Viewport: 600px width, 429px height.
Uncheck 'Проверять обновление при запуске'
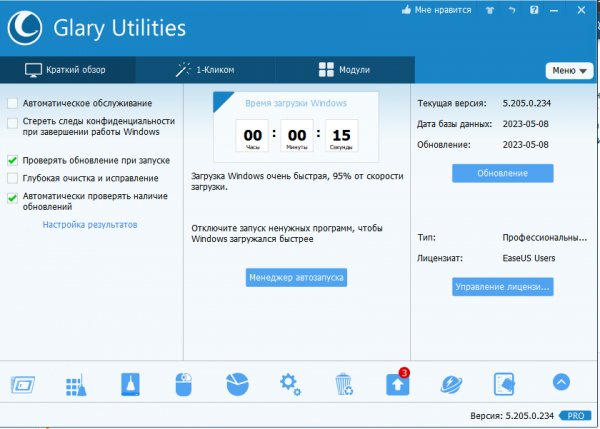[12, 160]
